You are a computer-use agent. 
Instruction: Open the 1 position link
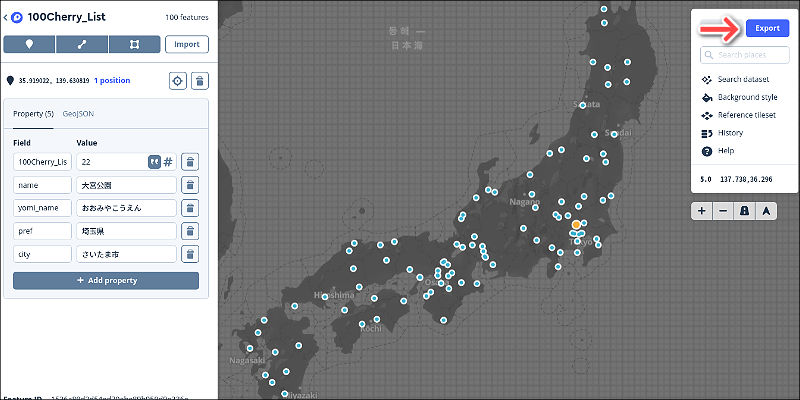(112, 81)
